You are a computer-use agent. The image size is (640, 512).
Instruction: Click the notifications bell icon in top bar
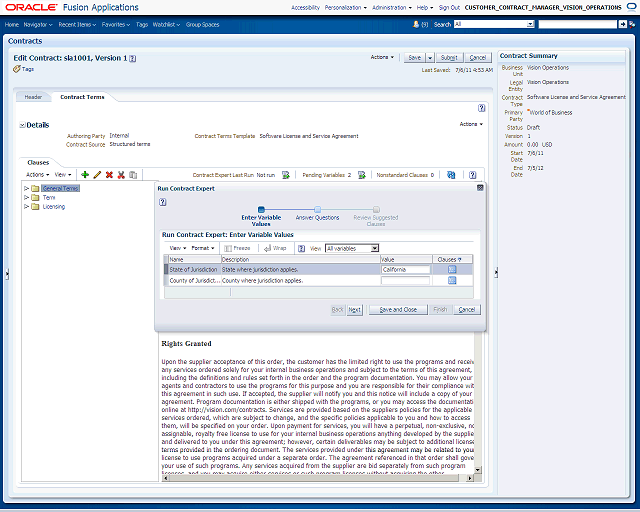click(416, 24)
